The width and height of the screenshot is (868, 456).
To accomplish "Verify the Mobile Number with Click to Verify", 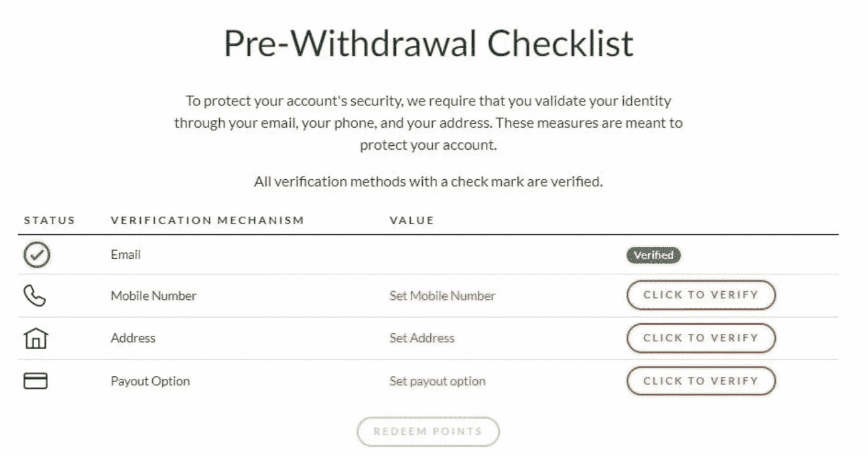I will 701,295.
